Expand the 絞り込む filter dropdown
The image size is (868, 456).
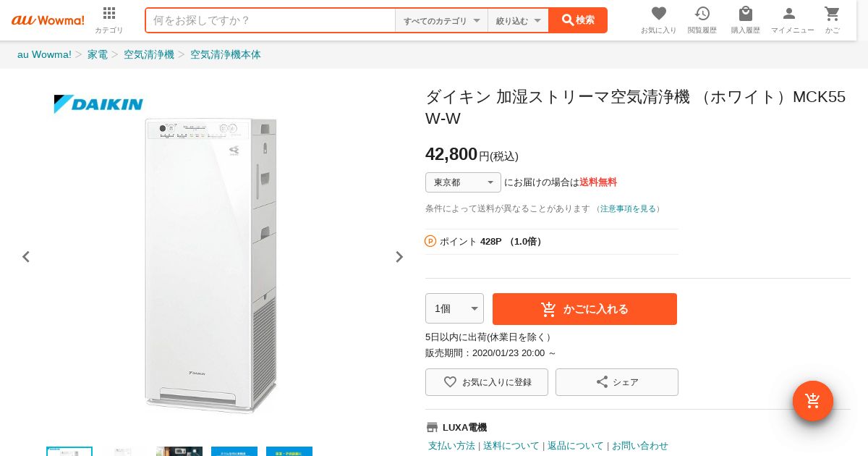coord(518,21)
